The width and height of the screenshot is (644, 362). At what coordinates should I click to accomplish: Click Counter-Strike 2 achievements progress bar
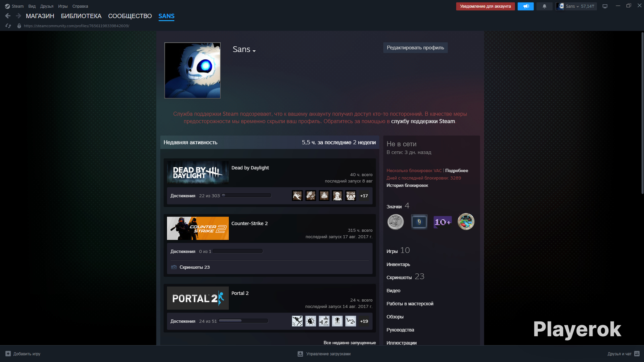pos(238,251)
